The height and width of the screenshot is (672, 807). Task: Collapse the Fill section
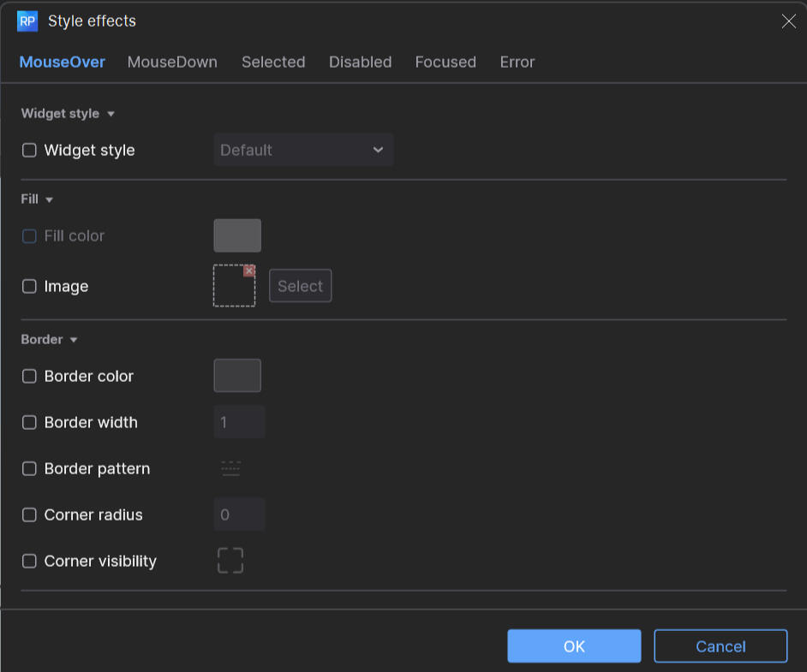coord(49,199)
